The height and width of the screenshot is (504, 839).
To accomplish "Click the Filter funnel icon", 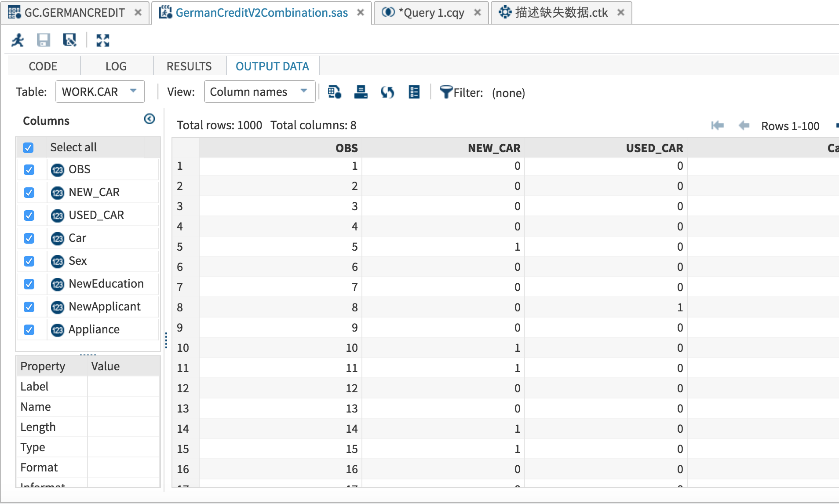I will pyautogui.click(x=446, y=92).
